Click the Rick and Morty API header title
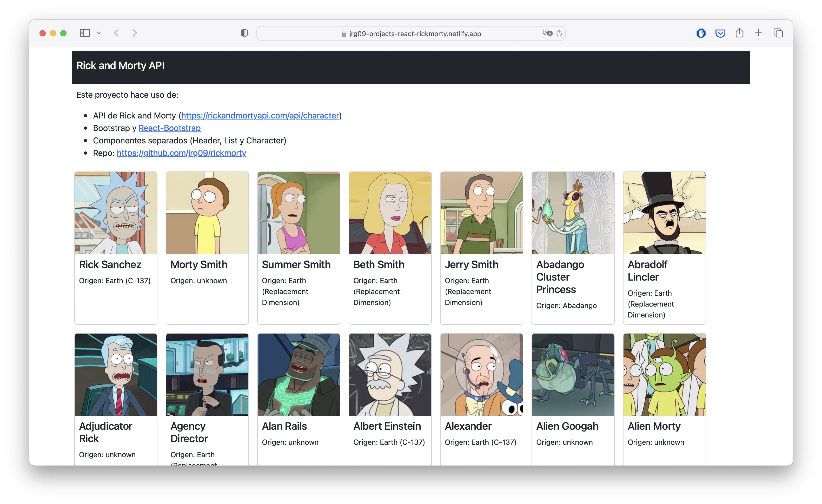This screenshot has width=822, height=504. pos(121,65)
